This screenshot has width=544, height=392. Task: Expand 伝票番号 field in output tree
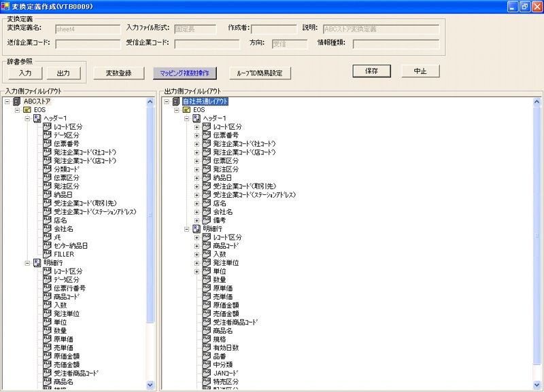pyautogui.click(x=197, y=135)
